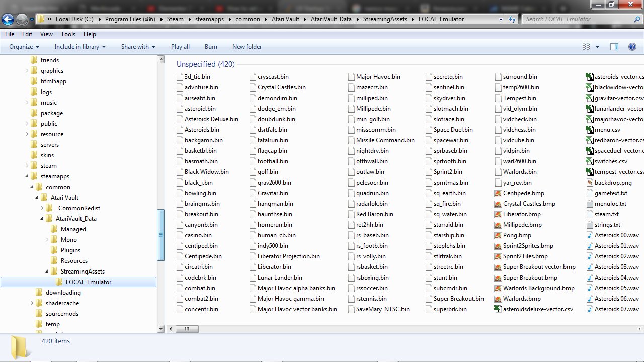Click the Back navigation arrow button

[x=8, y=19]
